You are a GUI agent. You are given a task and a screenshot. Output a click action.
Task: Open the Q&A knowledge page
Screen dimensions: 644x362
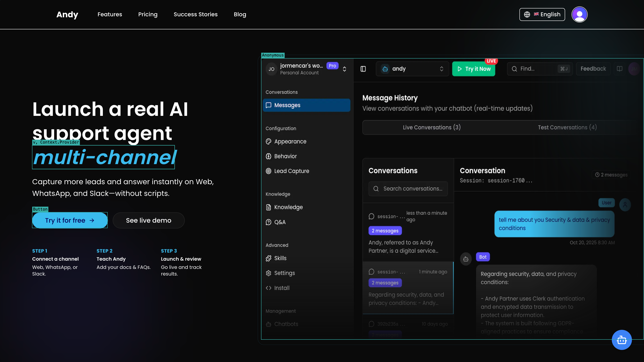coord(280,222)
